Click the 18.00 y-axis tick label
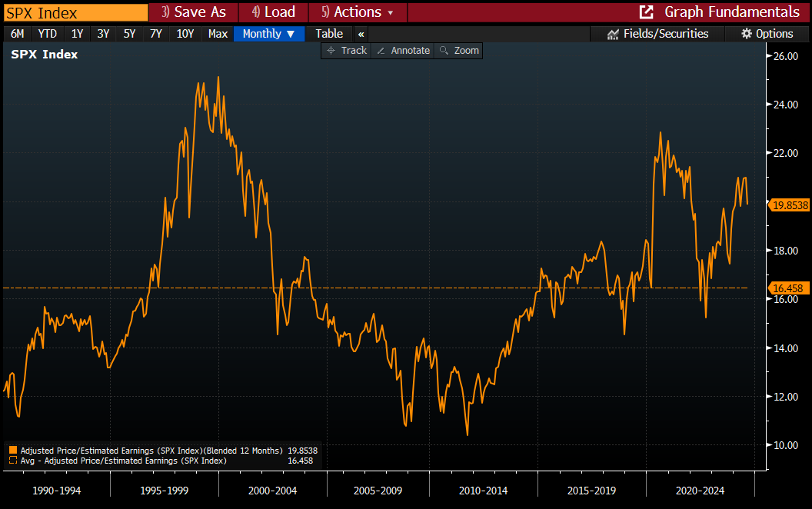 point(786,251)
